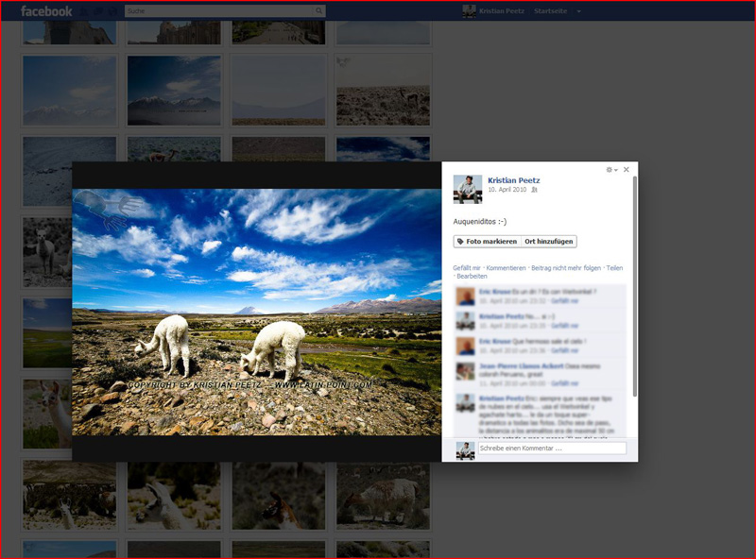Open vicuña on scrubland thumbnail in background
Viewport: 756px width, 559px height.
(x=383, y=91)
